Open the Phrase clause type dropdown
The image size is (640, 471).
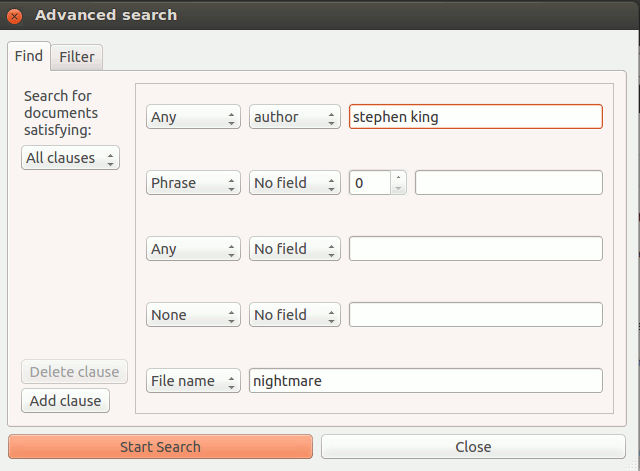(x=193, y=183)
